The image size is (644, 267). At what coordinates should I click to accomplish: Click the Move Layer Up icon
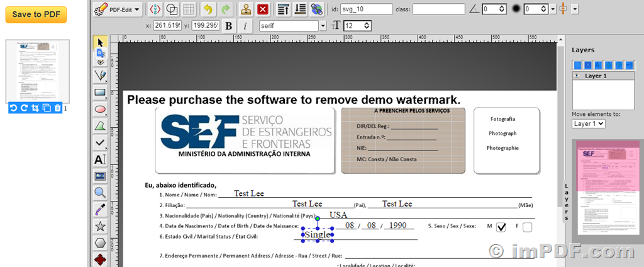pos(608,65)
